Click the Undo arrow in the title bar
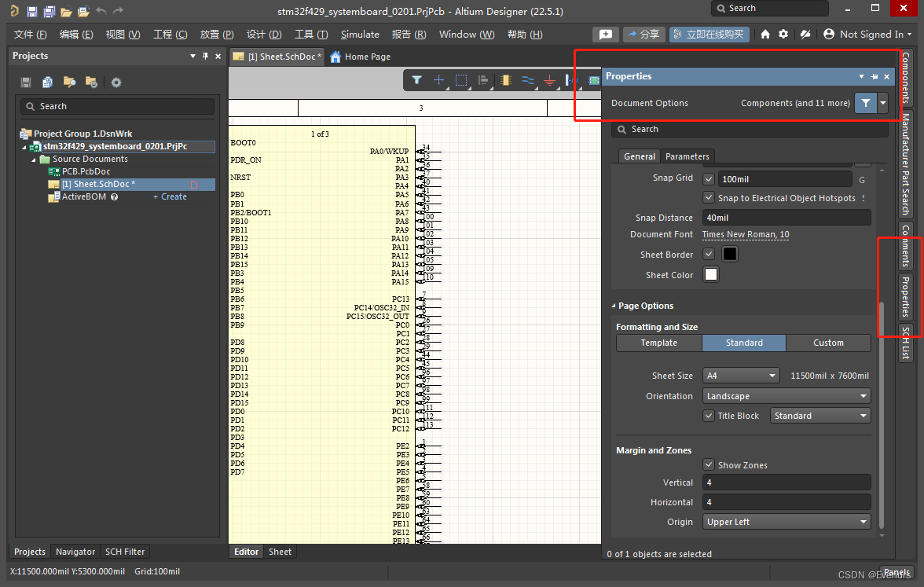The height and width of the screenshot is (587, 924). click(x=101, y=11)
